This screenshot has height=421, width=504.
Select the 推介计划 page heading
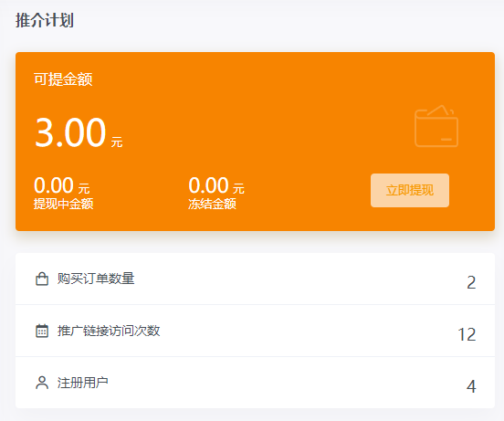coord(45,20)
